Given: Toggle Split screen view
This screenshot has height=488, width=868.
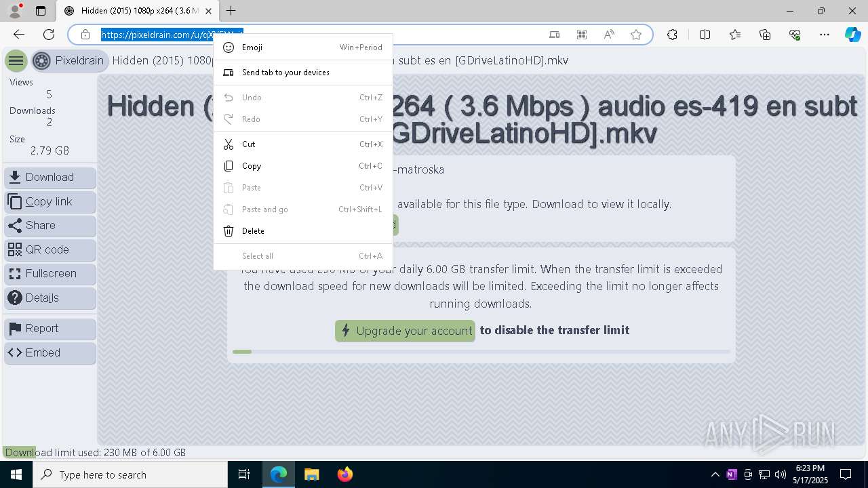Looking at the screenshot, I should pos(705,35).
